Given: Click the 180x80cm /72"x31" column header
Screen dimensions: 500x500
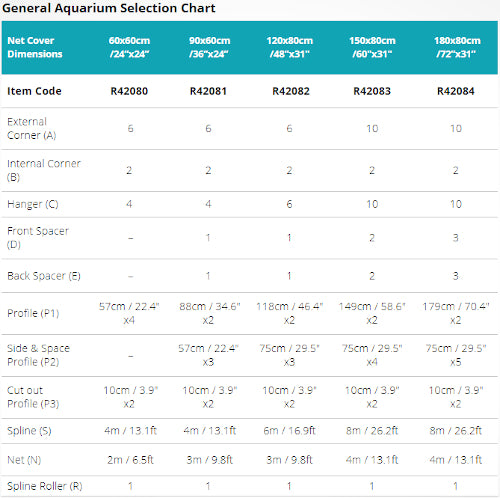Looking at the screenshot, I should point(457,47).
